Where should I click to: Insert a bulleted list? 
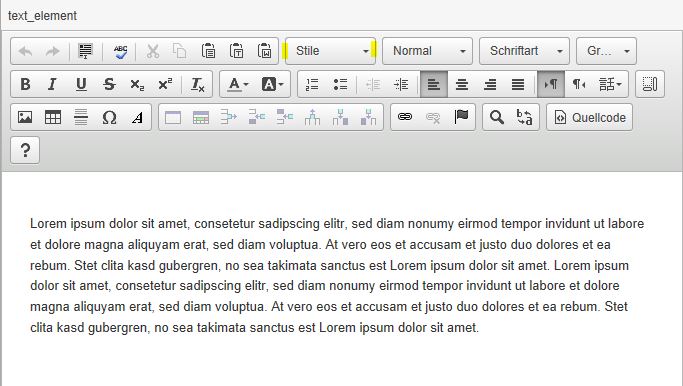pos(340,84)
